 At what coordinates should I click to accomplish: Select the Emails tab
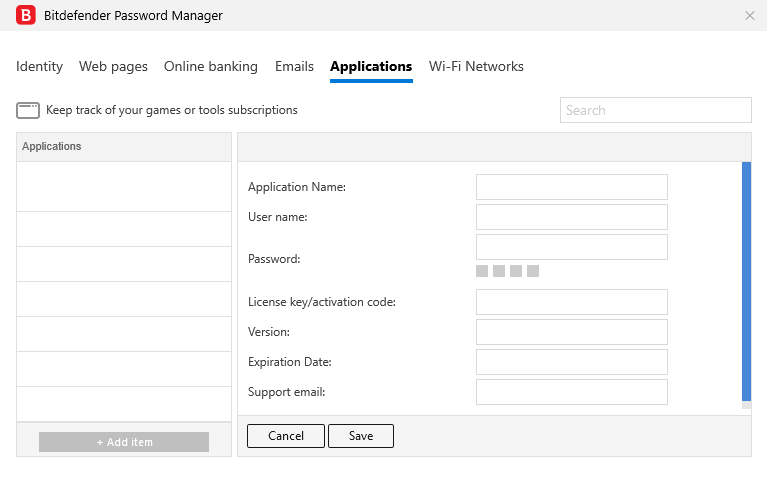(294, 66)
